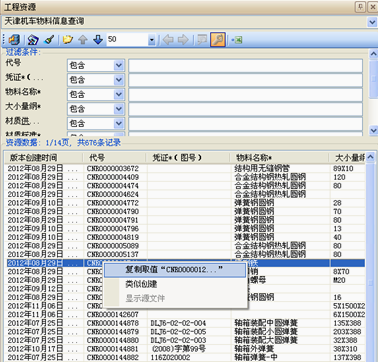Viewport: 378px width, 362px height.
Task: Click the 代号 column header
Action: [114, 158]
